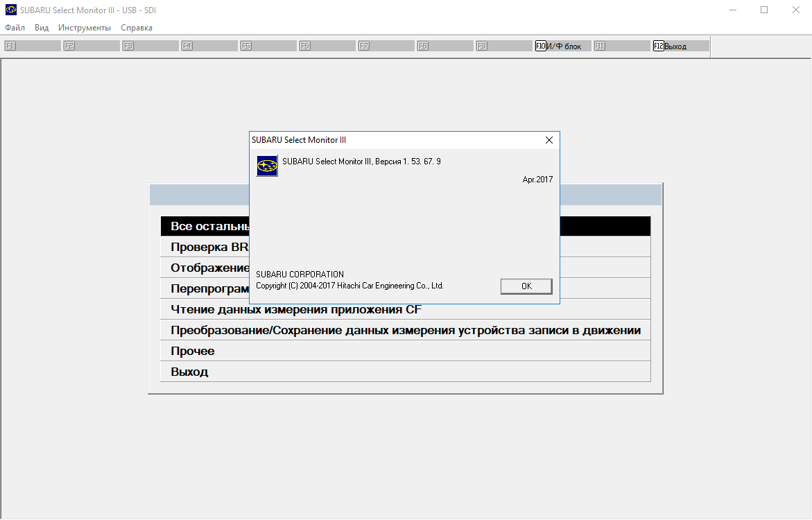Viewport: 812px width, 520px height.
Task: Select the 'Перепрограм' menu row
Action: [x=406, y=288]
